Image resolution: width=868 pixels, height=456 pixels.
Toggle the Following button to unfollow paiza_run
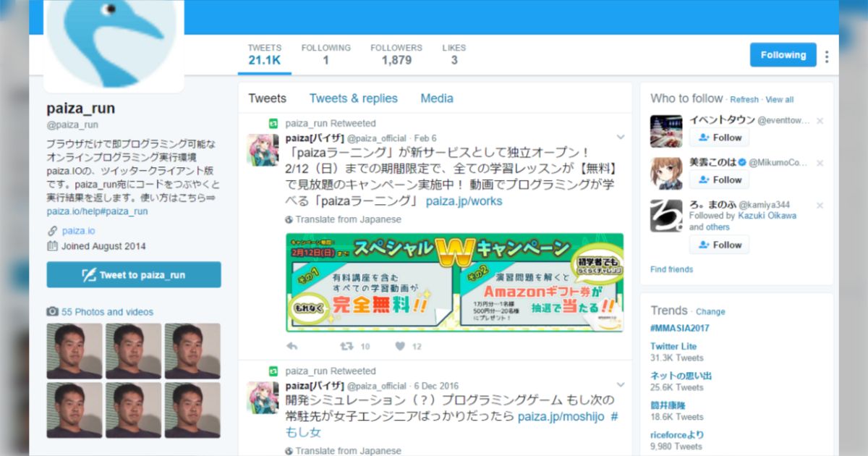783,54
